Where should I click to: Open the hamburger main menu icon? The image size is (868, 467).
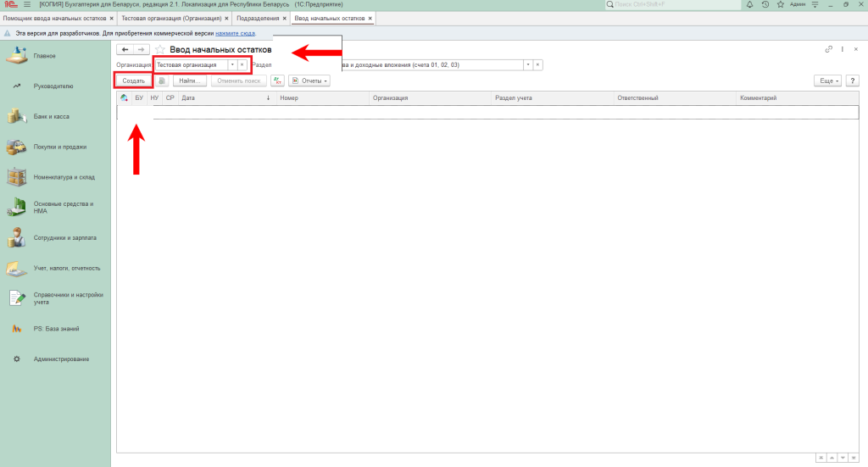[x=26, y=4]
